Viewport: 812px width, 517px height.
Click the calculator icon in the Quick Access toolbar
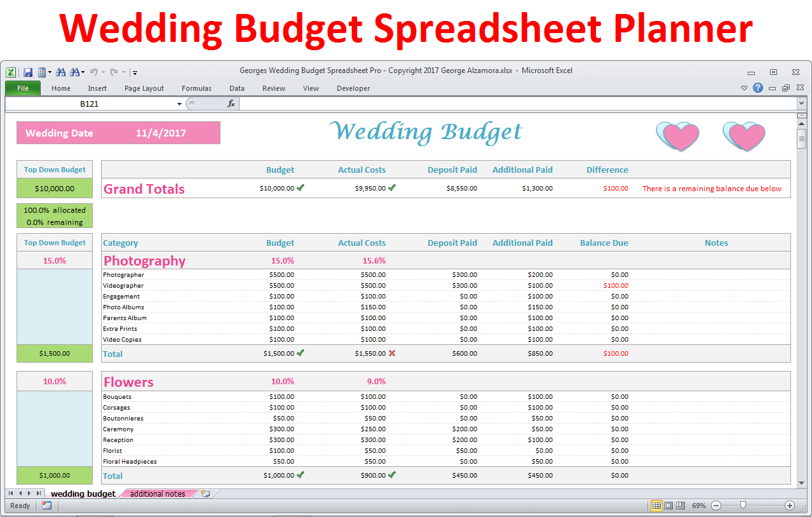click(42, 72)
